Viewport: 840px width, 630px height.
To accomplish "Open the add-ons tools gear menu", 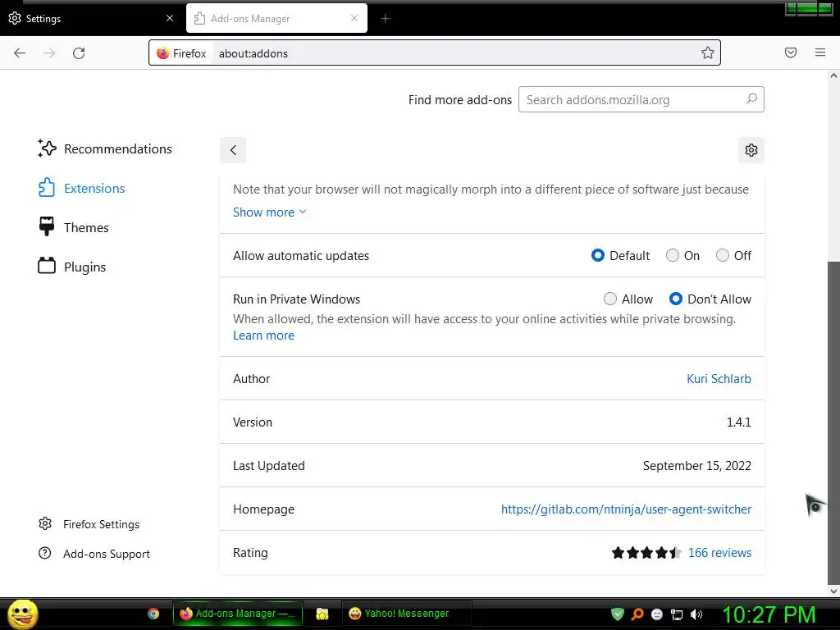I will coord(751,150).
